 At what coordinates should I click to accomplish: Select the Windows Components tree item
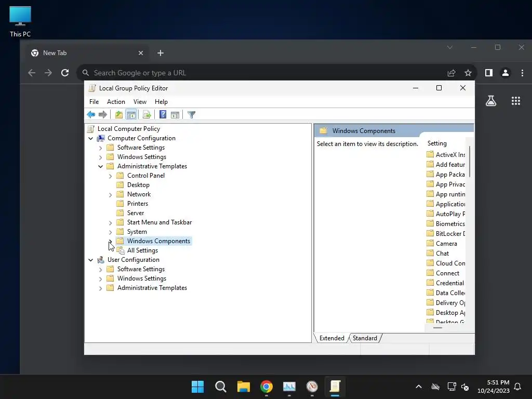[x=158, y=241]
